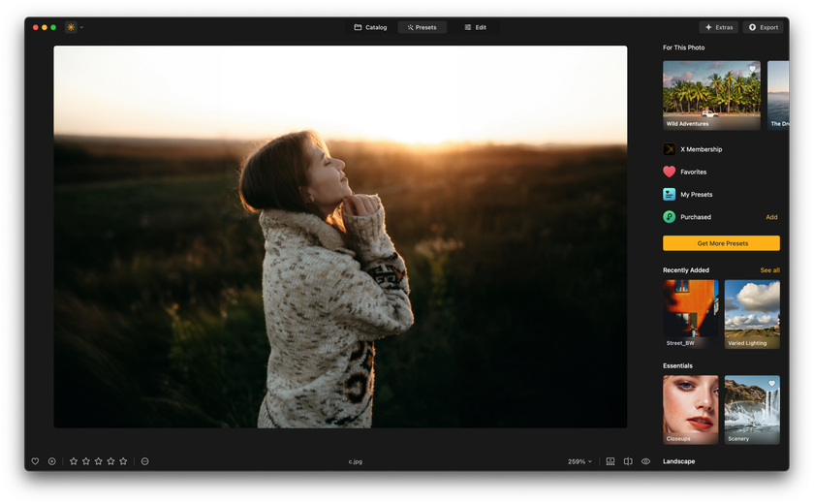Screen dimensions: 814x504
Task: Select the Wild Adventures preset thumbnail
Action: (x=711, y=95)
